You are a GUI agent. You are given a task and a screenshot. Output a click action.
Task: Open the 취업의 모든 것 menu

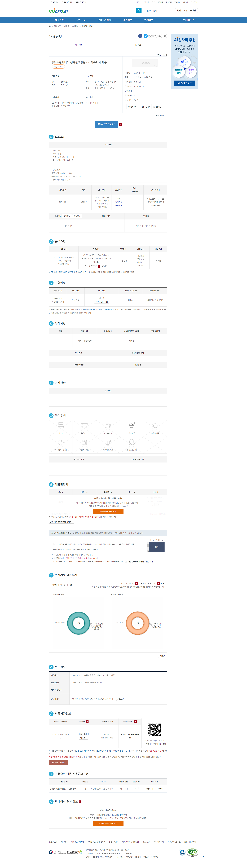188,20
